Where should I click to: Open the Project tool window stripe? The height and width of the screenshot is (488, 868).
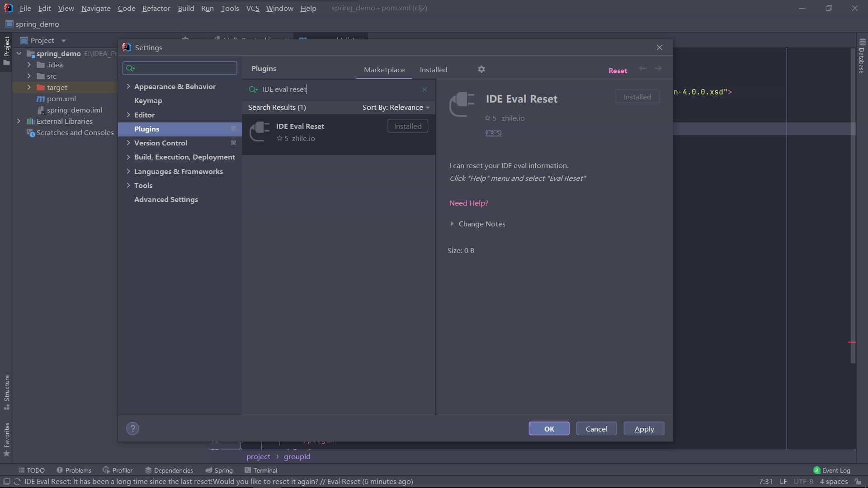click(x=6, y=51)
